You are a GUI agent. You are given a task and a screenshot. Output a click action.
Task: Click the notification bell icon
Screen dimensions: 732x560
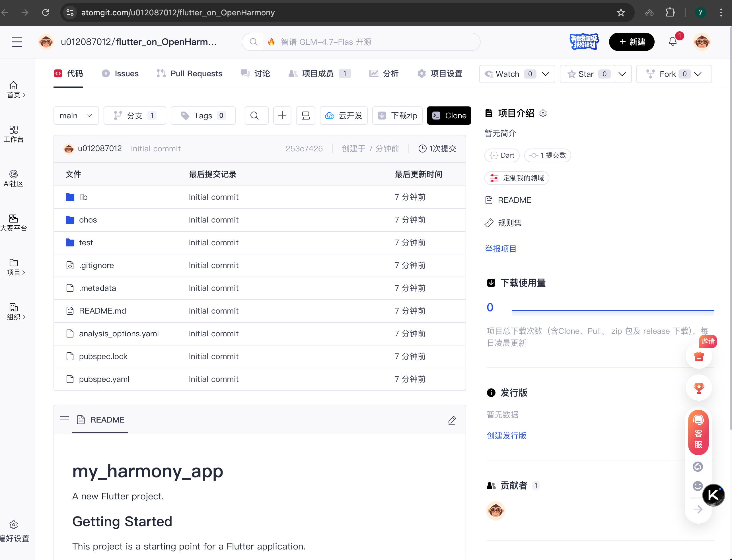[673, 42]
